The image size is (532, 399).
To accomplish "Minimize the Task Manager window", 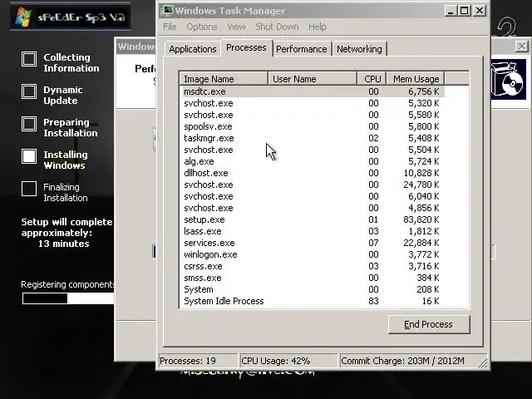I will click(451, 11).
